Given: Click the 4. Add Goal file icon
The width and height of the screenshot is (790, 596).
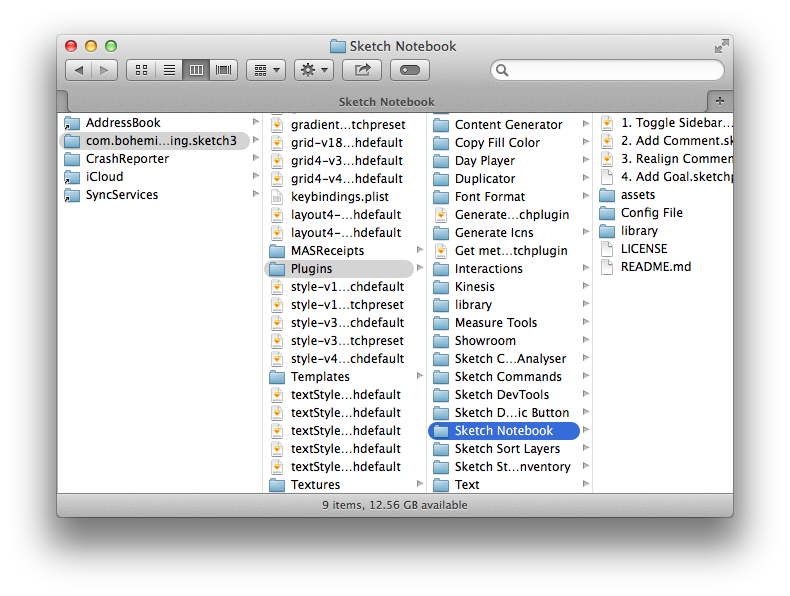Looking at the screenshot, I should click(x=607, y=177).
